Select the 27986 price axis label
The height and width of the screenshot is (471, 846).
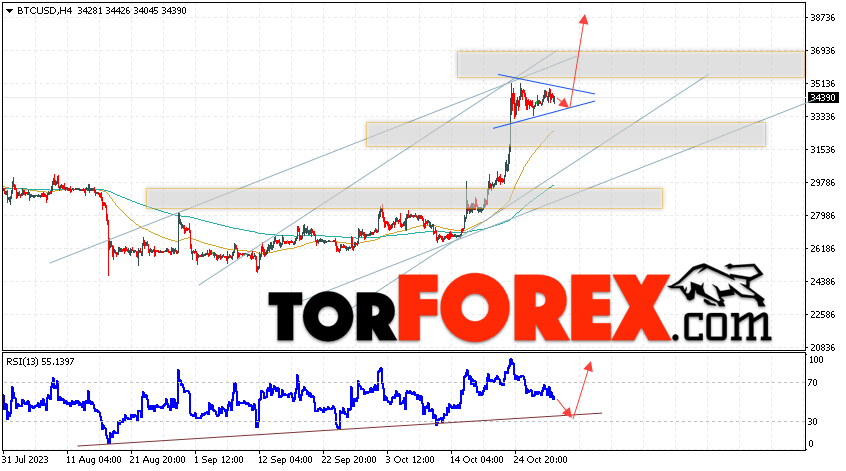(x=823, y=216)
